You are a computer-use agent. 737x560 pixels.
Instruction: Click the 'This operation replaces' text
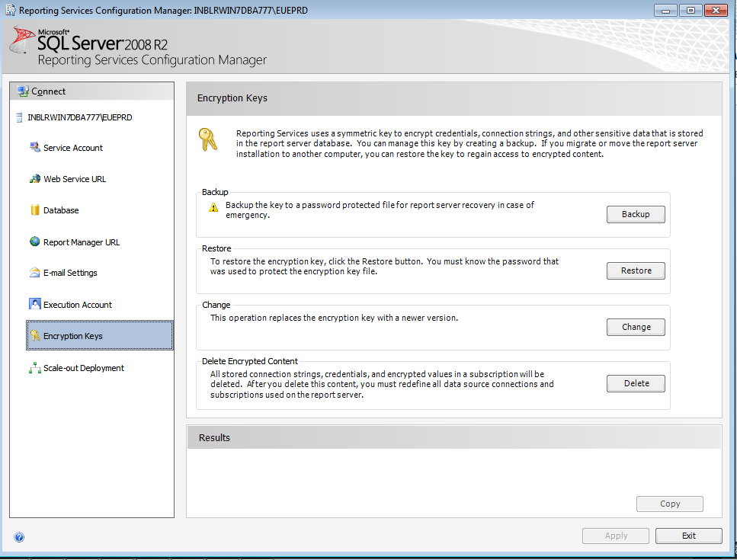[x=334, y=318]
